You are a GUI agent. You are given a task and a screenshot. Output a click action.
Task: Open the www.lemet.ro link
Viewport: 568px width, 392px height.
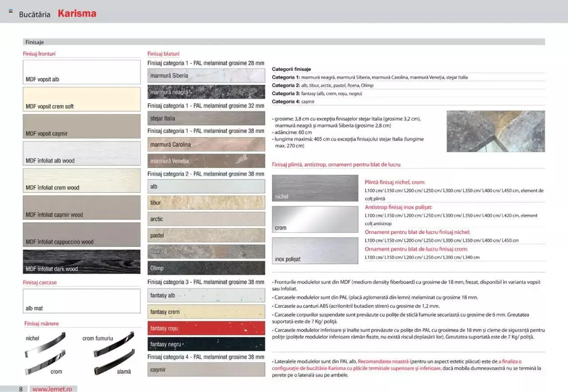(x=52, y=389)
